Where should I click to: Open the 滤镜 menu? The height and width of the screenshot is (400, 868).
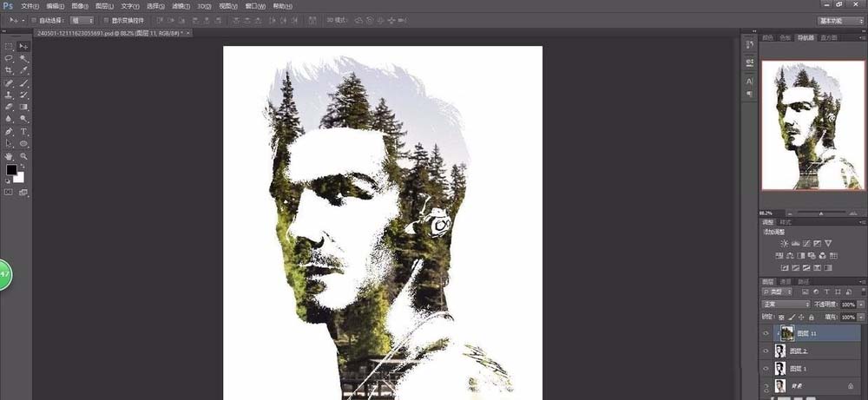point(180,6)
